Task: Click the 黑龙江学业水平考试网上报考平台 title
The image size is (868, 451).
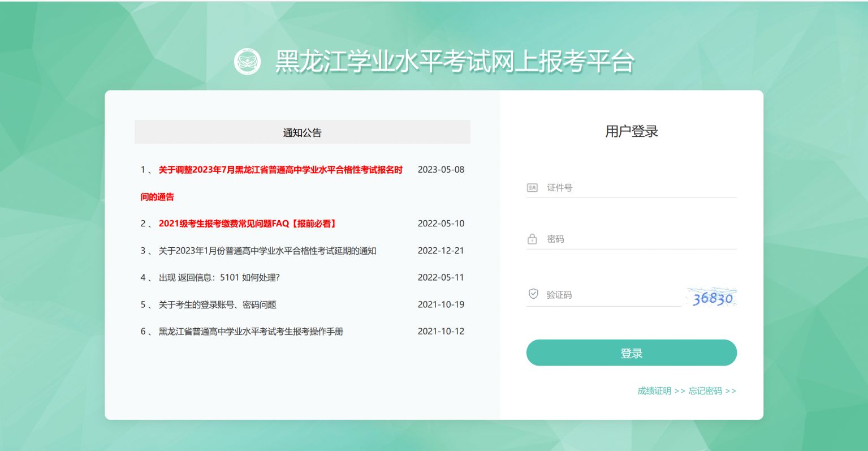Action: [455, 62]
